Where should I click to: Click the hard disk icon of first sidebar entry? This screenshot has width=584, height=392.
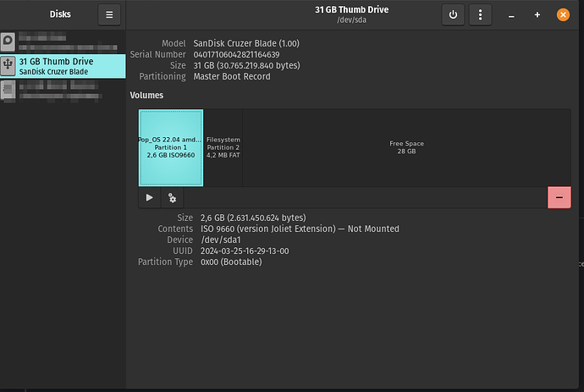pos(8,41)
